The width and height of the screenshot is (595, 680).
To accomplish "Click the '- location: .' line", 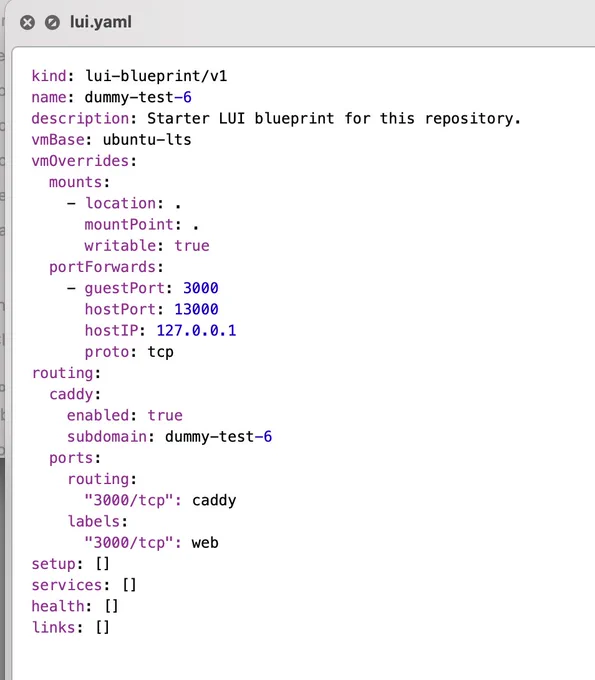I will [124, 203].
